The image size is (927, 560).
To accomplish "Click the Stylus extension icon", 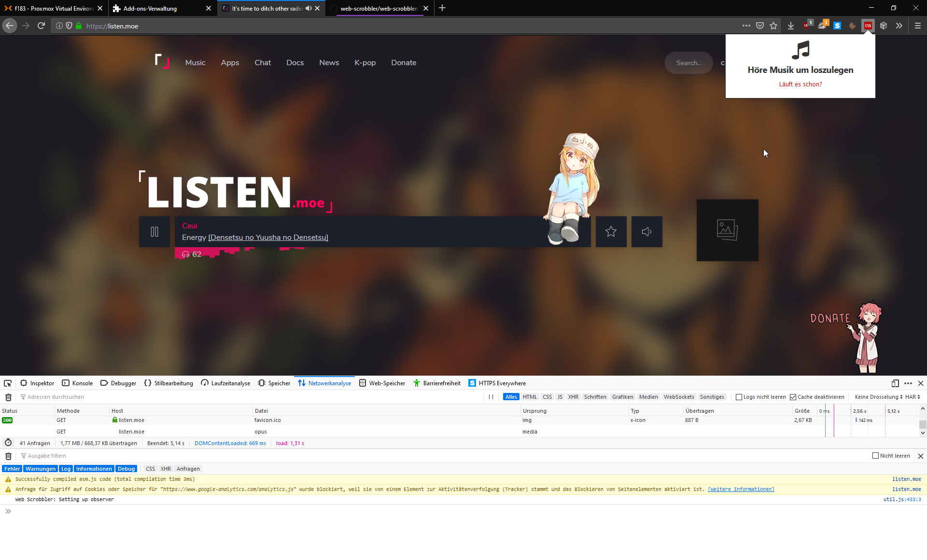I will (x=822, y=26).
